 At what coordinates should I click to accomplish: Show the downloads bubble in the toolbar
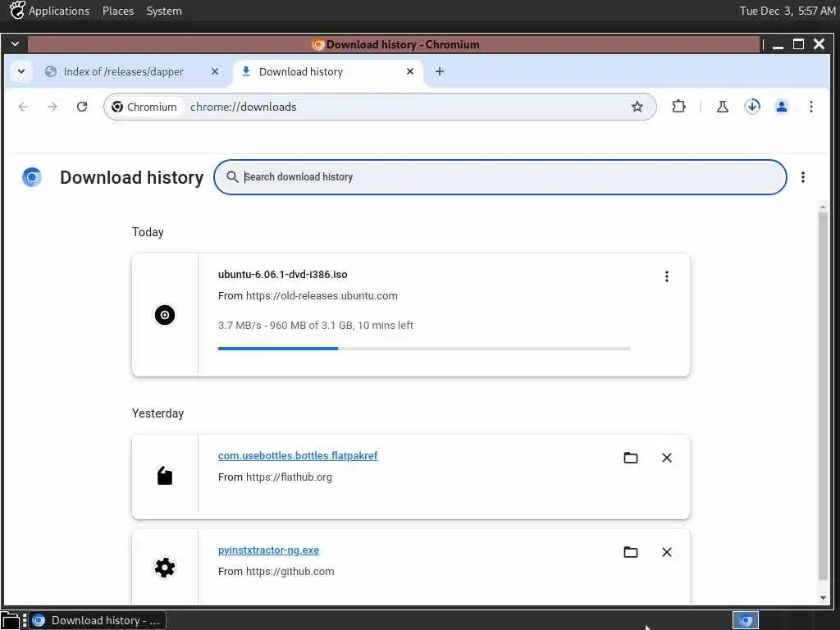tap(752, 107)
